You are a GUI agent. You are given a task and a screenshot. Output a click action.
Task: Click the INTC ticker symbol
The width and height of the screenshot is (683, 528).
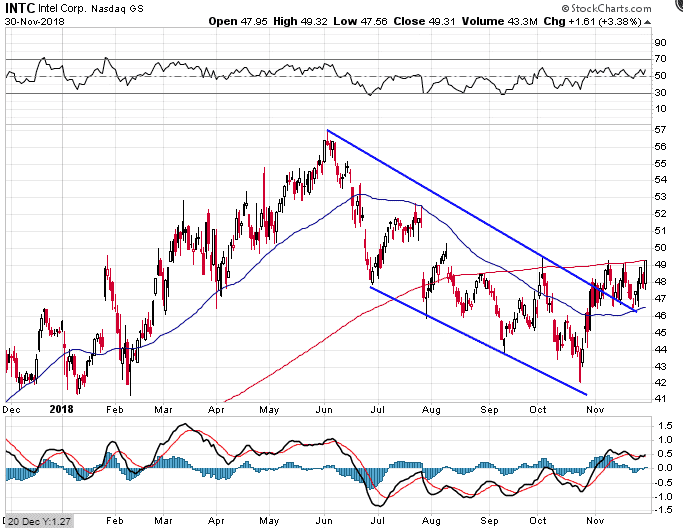[x=20, y=8]
